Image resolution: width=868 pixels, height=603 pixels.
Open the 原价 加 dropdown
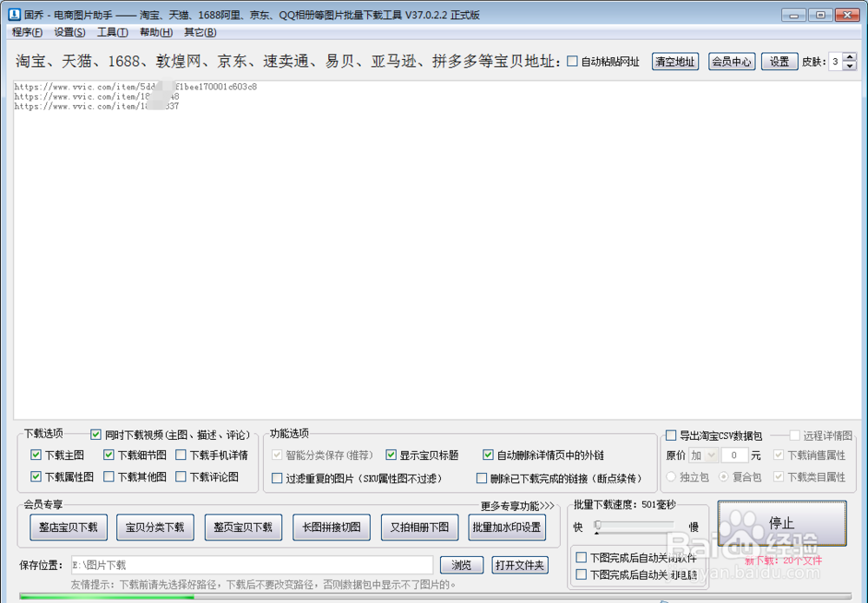[704, 456]
